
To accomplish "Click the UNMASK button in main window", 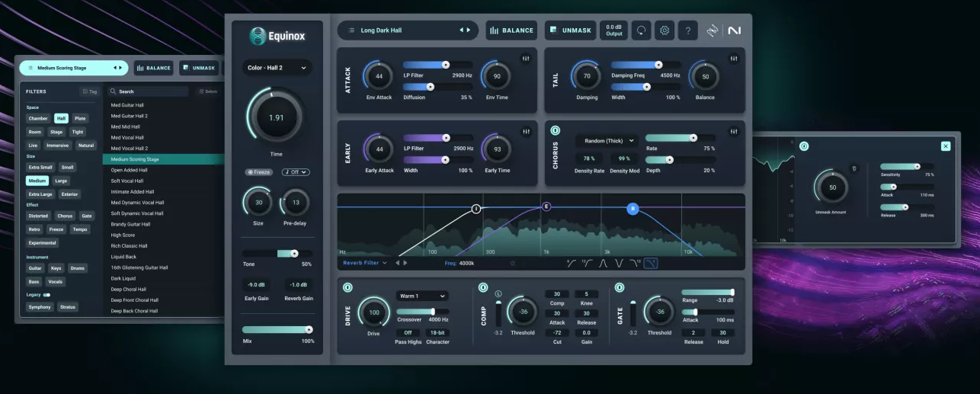I will 569,30.
